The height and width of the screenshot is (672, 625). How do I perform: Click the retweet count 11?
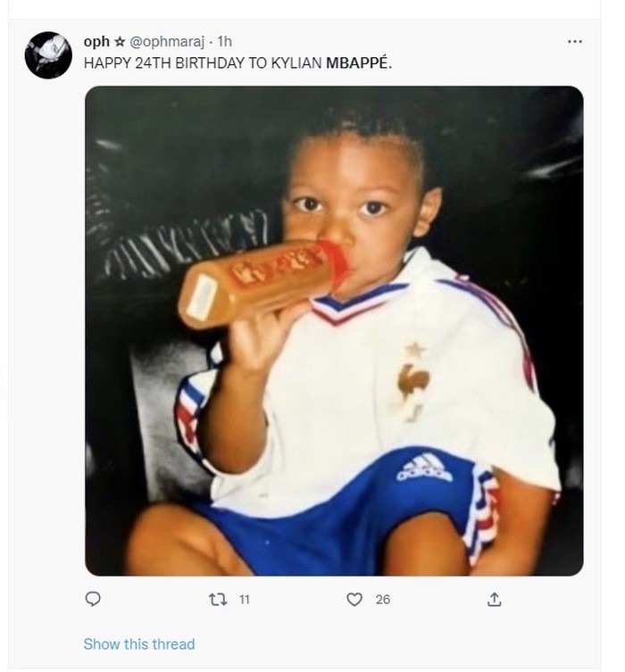[x=245, y=600]
